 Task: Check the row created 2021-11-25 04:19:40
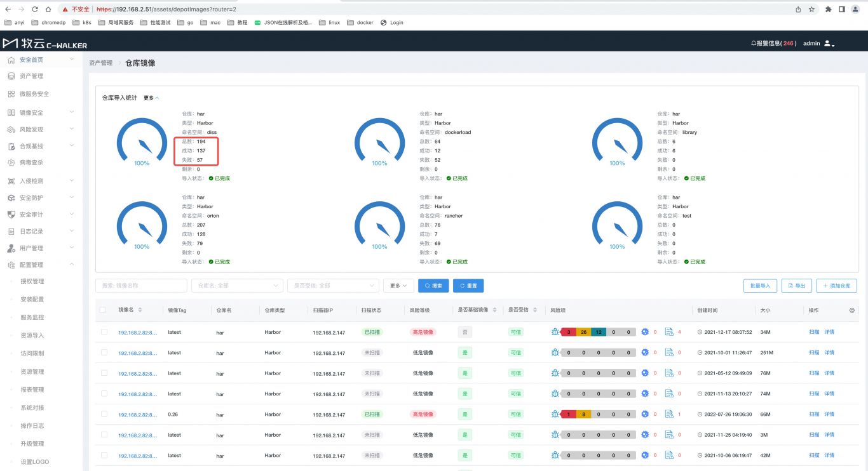pyautogui.click(x=104, y=435)
